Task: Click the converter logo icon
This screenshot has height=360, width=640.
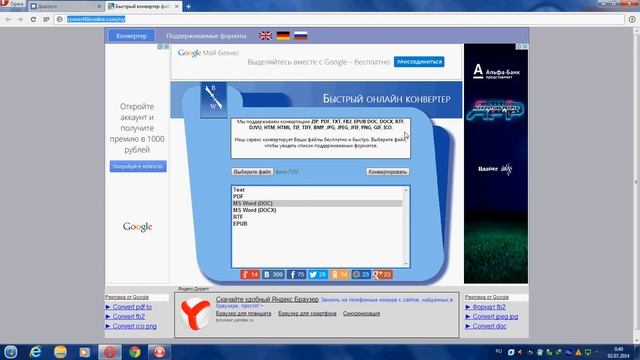Action: pos(213,99)
